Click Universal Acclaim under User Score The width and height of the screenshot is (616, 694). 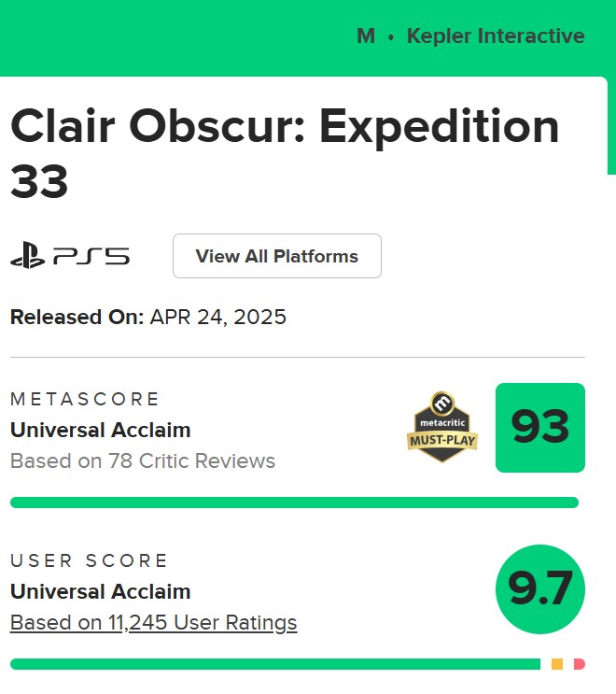click(100, 591)
